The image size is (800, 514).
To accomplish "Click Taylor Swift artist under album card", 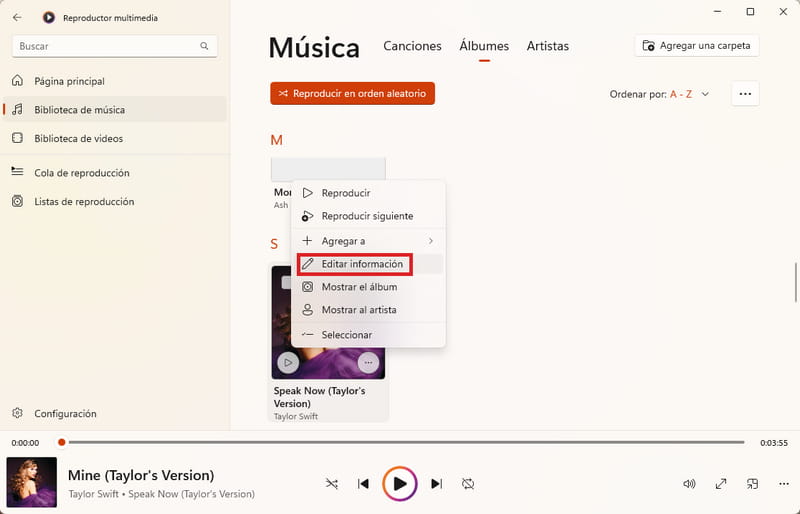I will [296, 417].
